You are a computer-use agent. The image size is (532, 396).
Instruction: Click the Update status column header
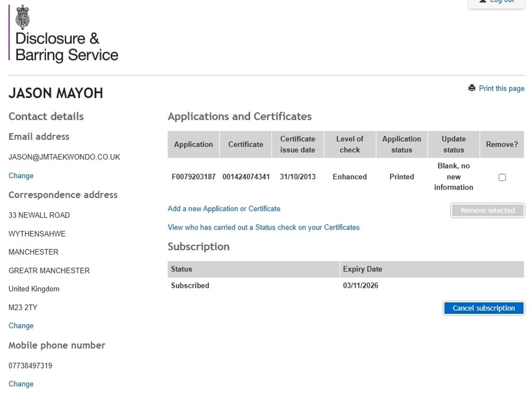[453, 145]
